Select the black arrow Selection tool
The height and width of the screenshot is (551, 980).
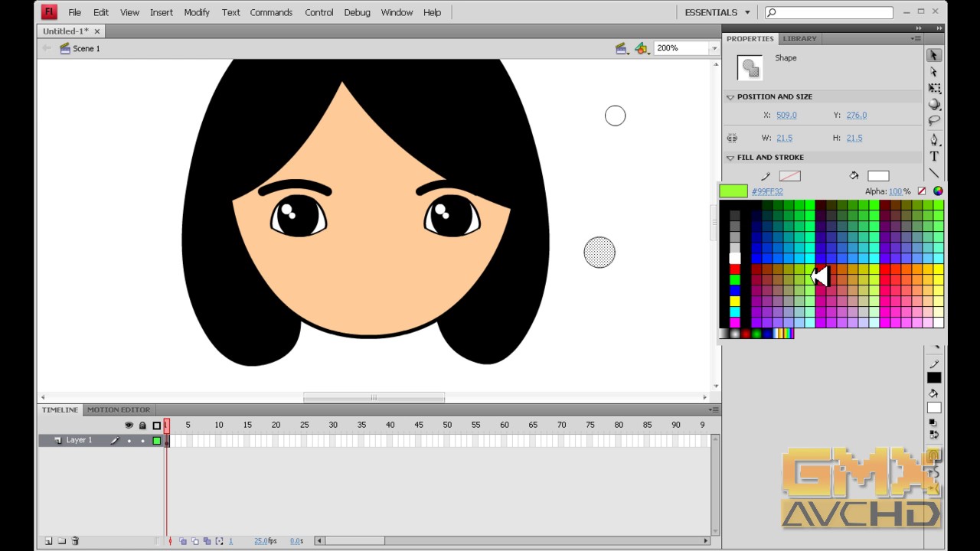point(934,56)
